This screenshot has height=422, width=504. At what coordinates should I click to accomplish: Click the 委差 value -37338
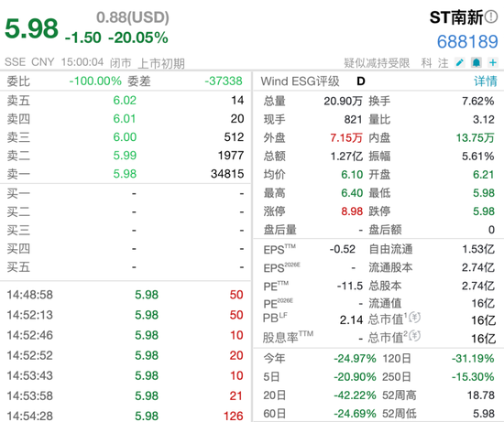pyautogui.click(x=224, y=81)
